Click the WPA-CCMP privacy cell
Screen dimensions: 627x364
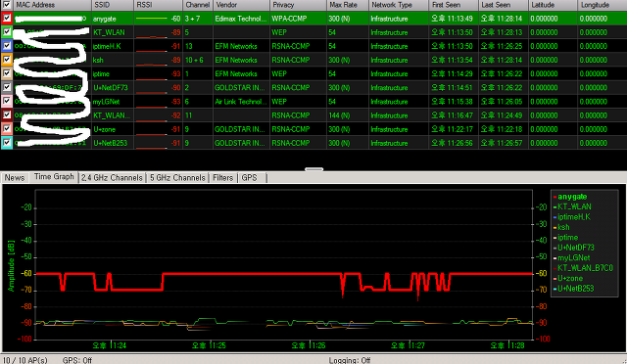pyautogui.click(x=298, y=19)
